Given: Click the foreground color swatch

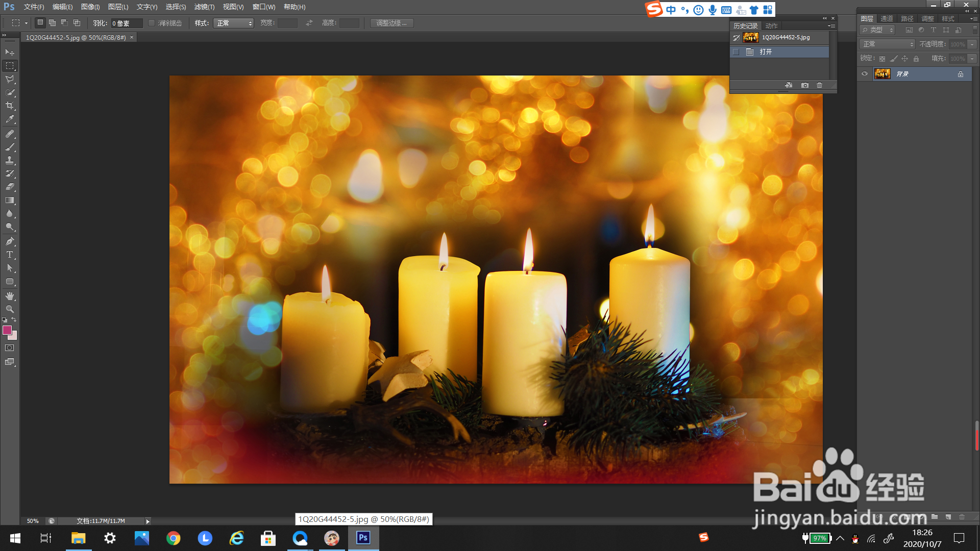Looking at the screenshot, I should 7,330.
